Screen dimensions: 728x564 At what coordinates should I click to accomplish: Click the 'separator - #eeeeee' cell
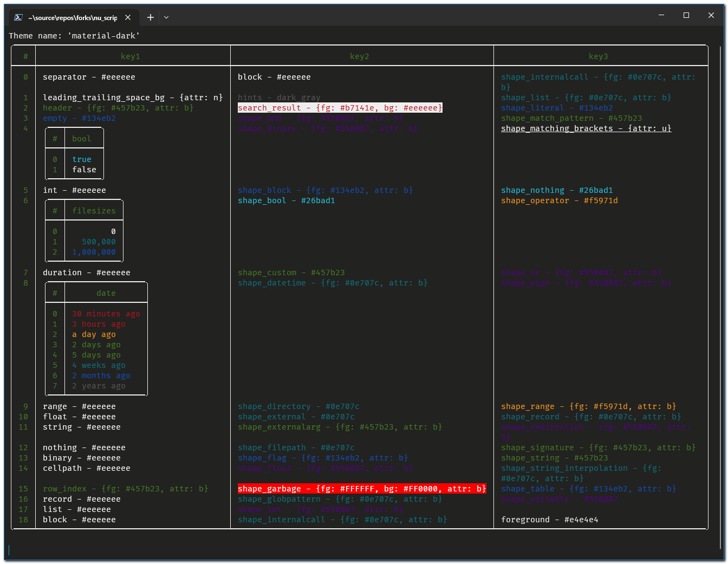point(89,77)
